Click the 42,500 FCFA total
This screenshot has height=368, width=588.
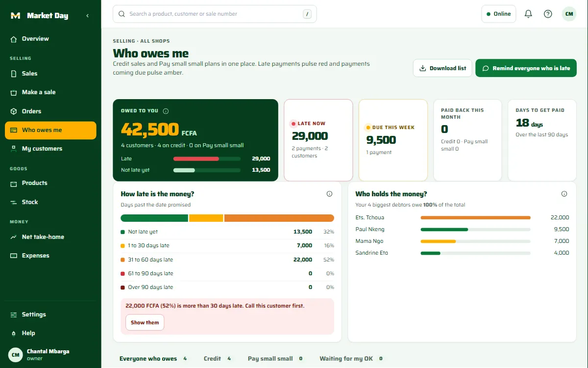coord(159,130)
